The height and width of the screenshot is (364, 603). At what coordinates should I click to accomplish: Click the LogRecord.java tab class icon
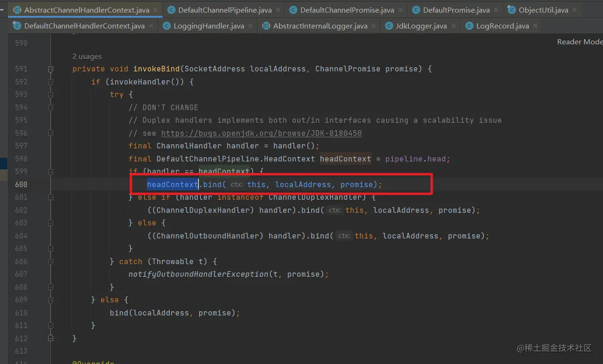[469, 26]
